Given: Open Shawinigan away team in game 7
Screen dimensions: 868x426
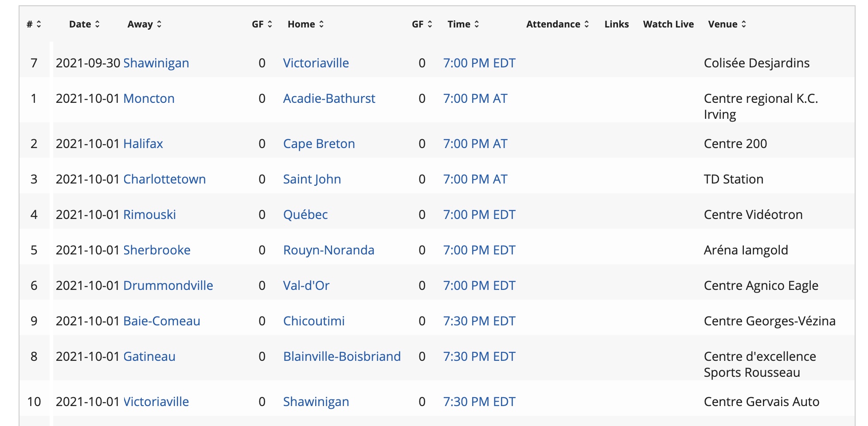Looking at the screenshot, I should [x=156, y=63].
